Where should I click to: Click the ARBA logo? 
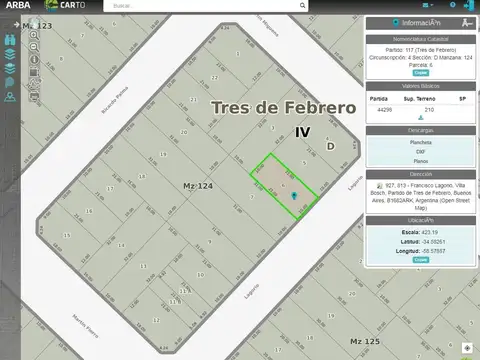click(18, 5)
